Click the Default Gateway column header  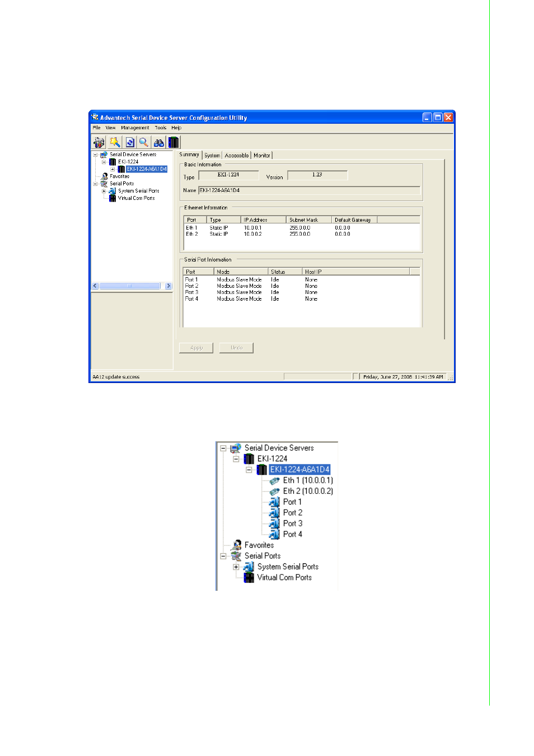click(355, 220)
